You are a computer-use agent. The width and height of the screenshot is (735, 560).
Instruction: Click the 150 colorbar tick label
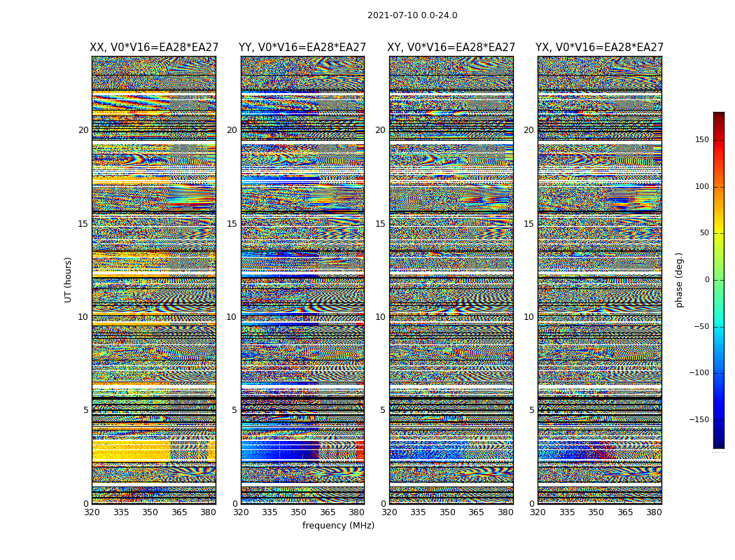(702, 139)
